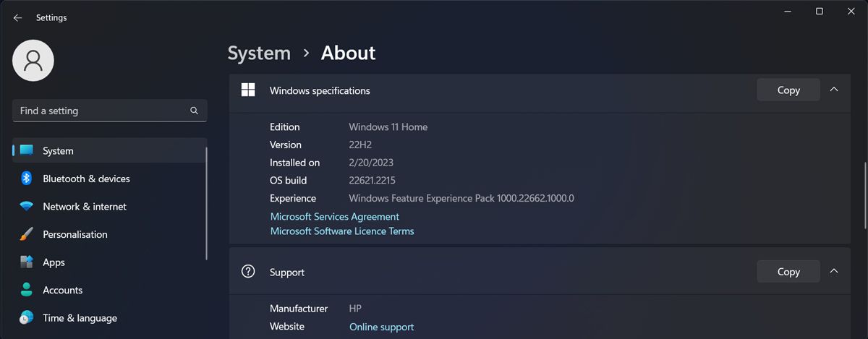Click the Manufacturer label
This screenshot has width=868, height=339.
[299, 309]
